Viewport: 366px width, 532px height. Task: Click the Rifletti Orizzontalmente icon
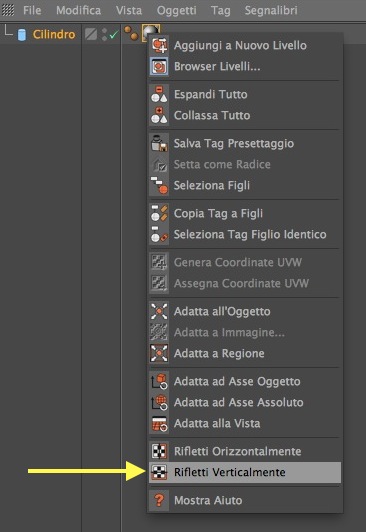click(x=159, y=451)
